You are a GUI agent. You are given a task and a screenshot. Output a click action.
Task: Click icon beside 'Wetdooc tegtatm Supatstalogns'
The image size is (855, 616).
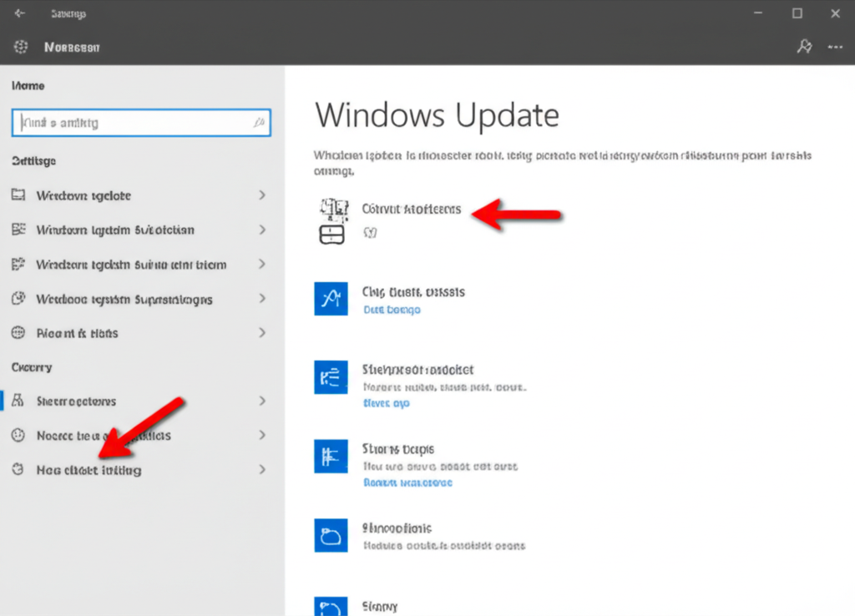coord(18,298)
